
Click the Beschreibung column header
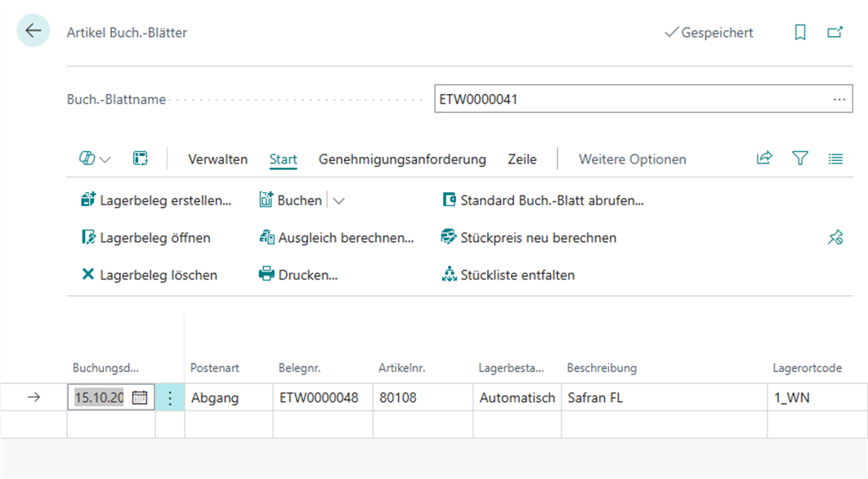pos(602,369)
